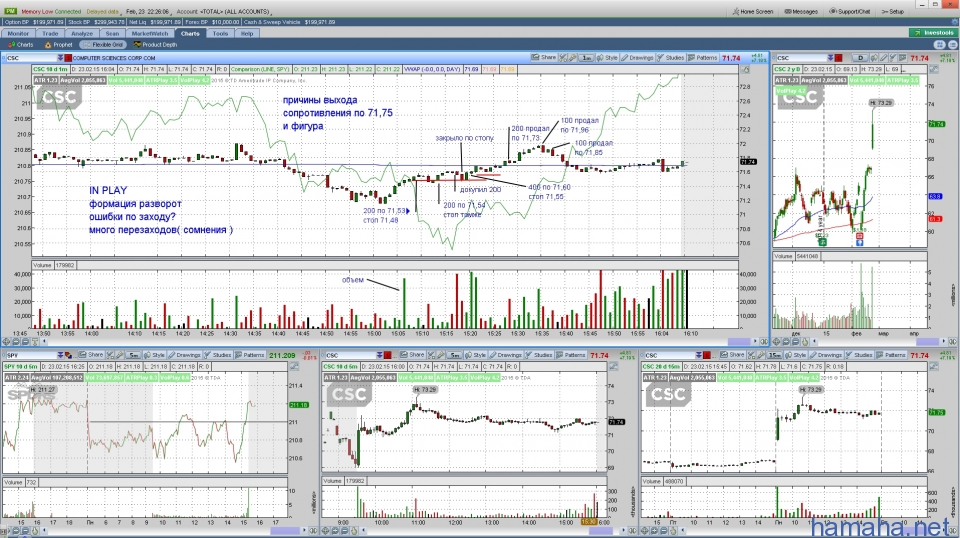Select the Flexible Grid view
The width and height of the screenshot is (960, 538).
tap(103, 45)
